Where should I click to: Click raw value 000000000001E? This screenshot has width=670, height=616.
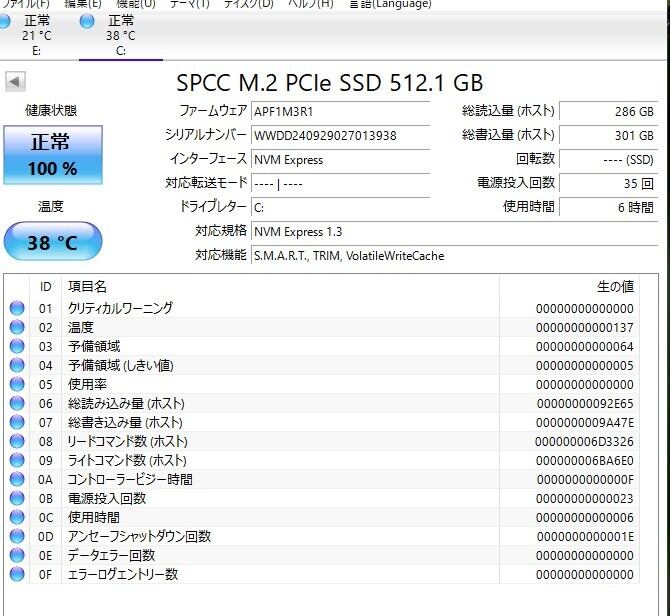(x=585, y=537)
